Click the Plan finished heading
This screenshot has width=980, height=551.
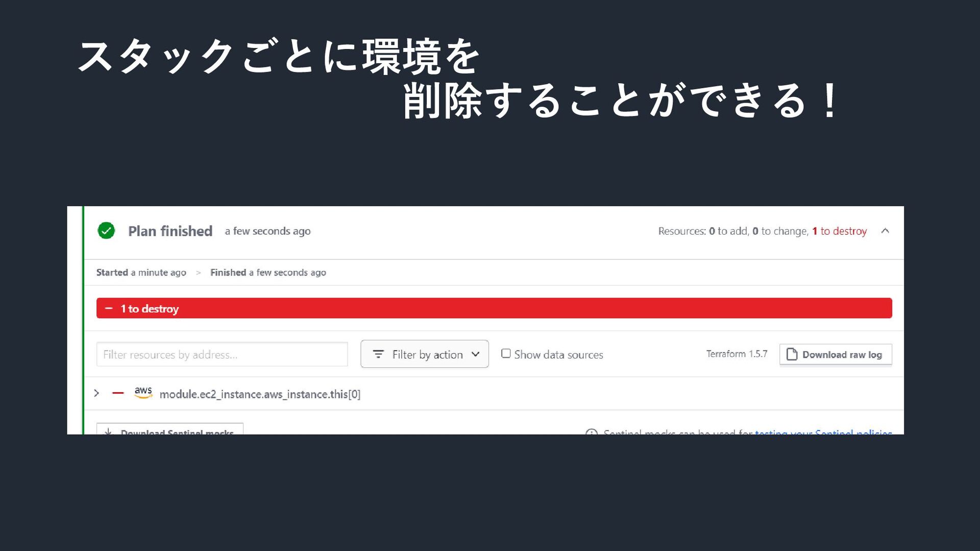[x=170, y=231]
